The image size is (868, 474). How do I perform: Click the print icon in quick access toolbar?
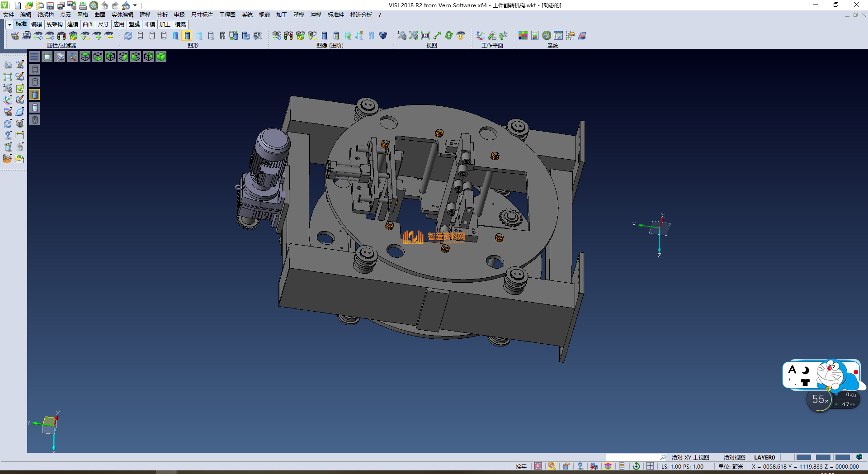83,5
